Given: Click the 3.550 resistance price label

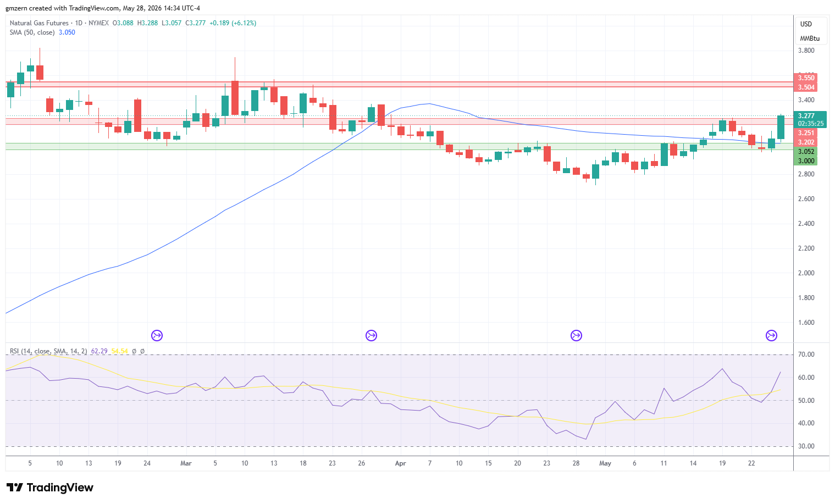Looking at the screenshot, I should 806,78.
